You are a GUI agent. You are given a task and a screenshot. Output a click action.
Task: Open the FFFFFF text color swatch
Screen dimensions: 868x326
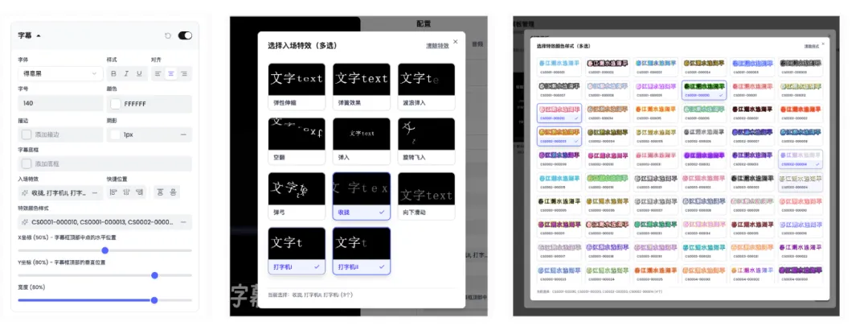pyautogui.click(x=115, y=104)
